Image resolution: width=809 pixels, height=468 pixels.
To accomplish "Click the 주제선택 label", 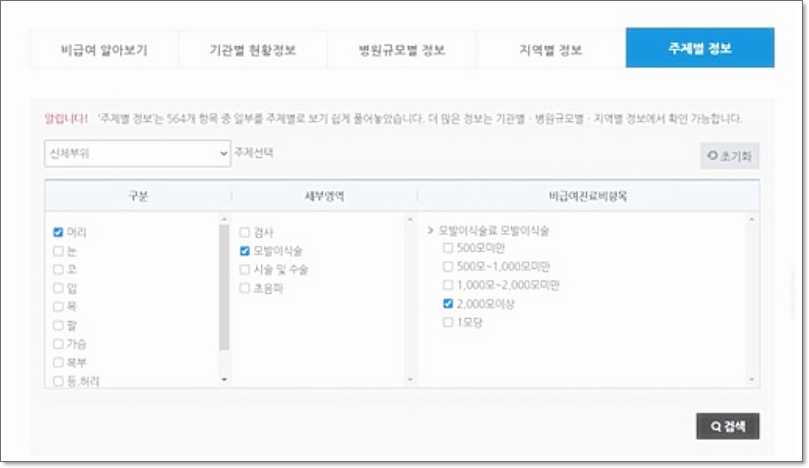I will click(x=254, y=153).
